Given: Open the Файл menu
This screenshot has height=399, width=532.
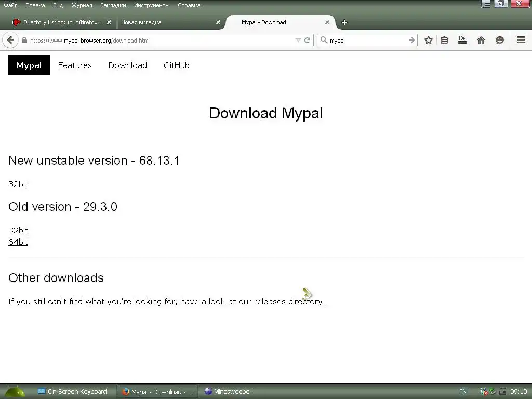Looking at the screenshot, I should [10, 5].
